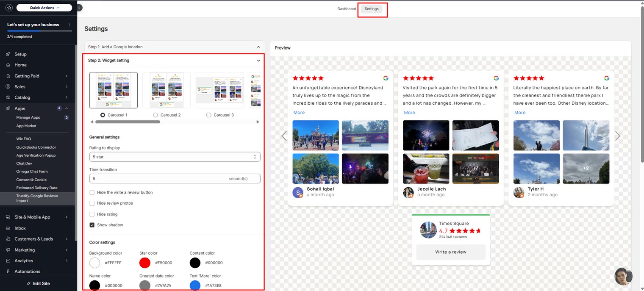The width and height of the screenshot is (644, 291).
Task: Click the Sales dollar icon
Action: tap(8, 86)
